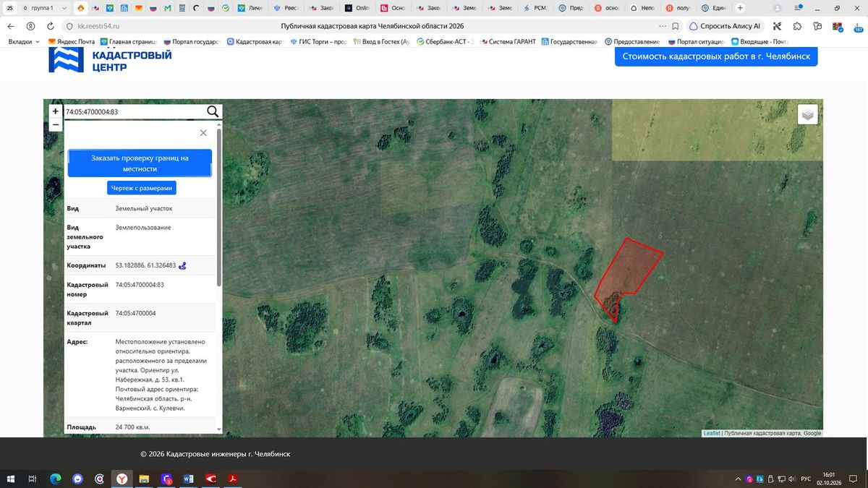Click the route icon next to coordinates
This screenshot has height=488, width=868.
pos(183,265)
